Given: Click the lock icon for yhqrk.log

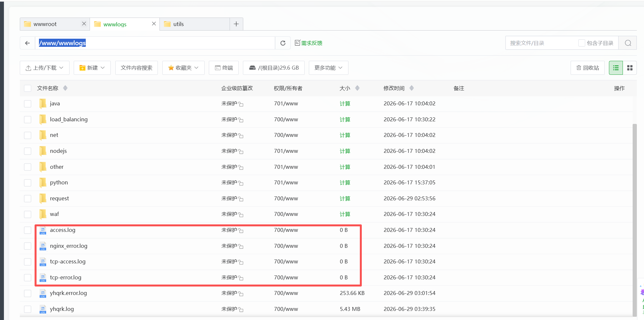Looking at the screenshot, I should (241, 310).
